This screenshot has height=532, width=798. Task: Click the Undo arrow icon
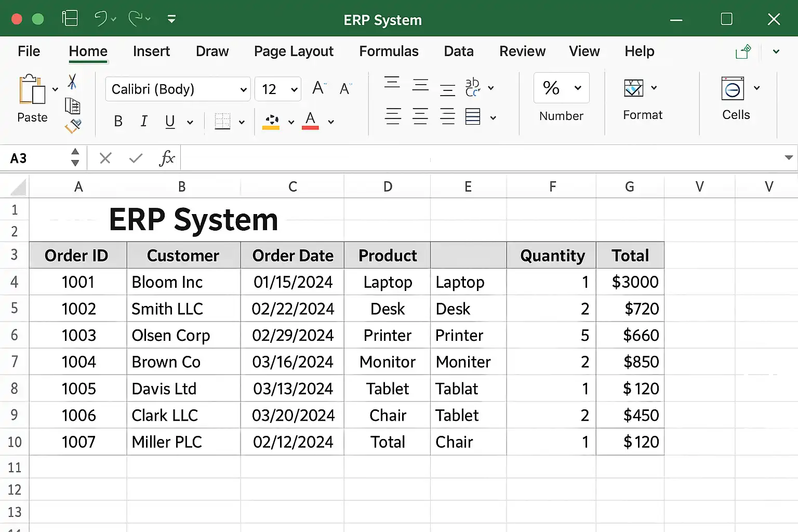coord(101,19)
